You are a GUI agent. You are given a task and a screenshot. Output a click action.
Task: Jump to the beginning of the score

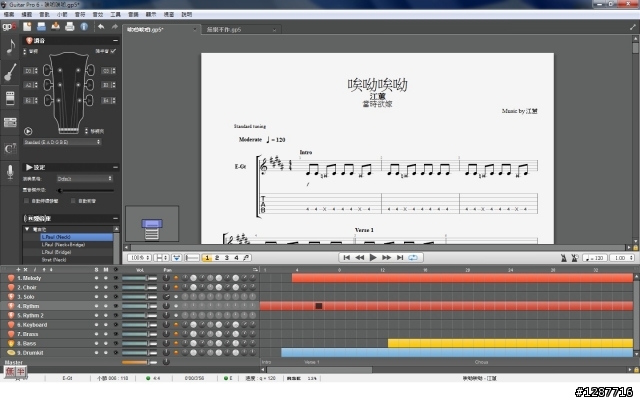347,258
